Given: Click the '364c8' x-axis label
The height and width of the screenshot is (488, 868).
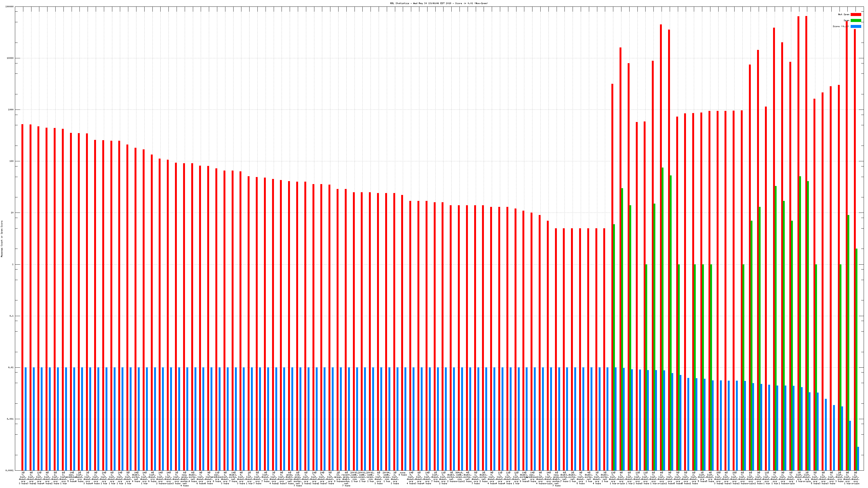Looking at the screenshot, I should (459, 473).
